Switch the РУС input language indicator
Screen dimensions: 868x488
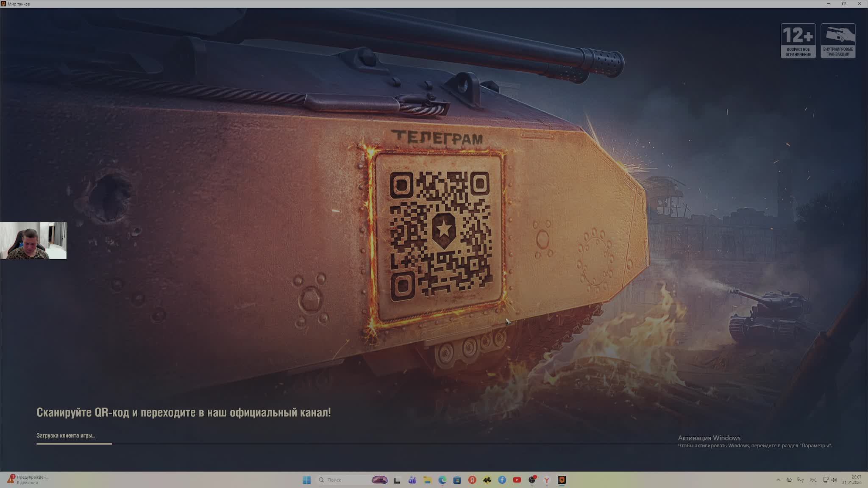(813, 480)
